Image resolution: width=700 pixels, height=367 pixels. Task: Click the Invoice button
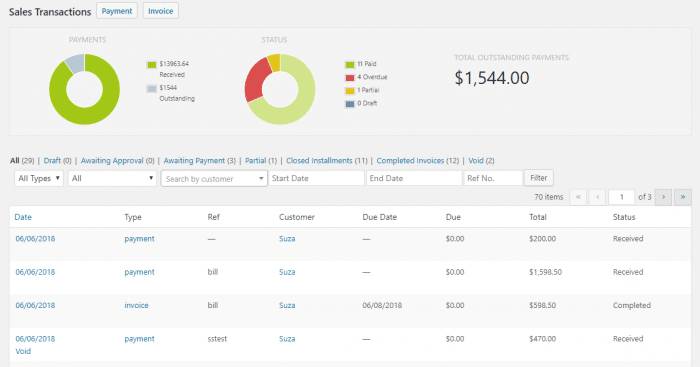pyautogui.click(x=161, y=11)
